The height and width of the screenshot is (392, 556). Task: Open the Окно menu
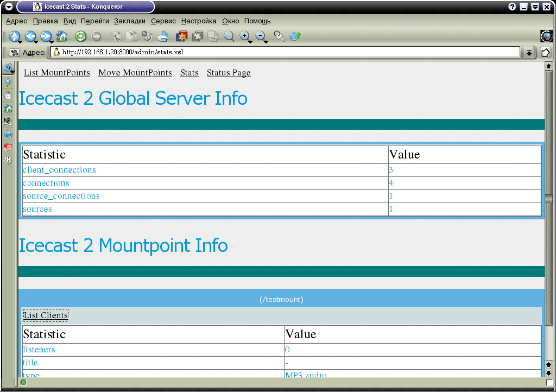click(230, 21)
